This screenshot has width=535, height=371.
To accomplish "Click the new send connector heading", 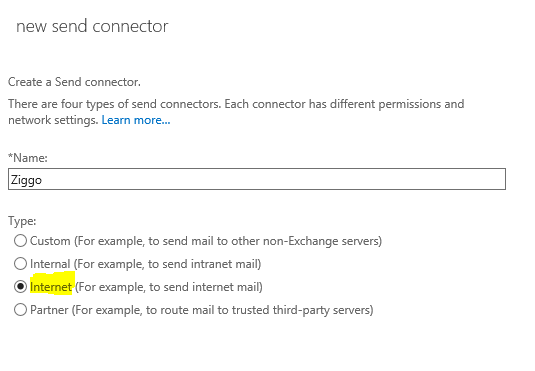I will click(92, 26).
